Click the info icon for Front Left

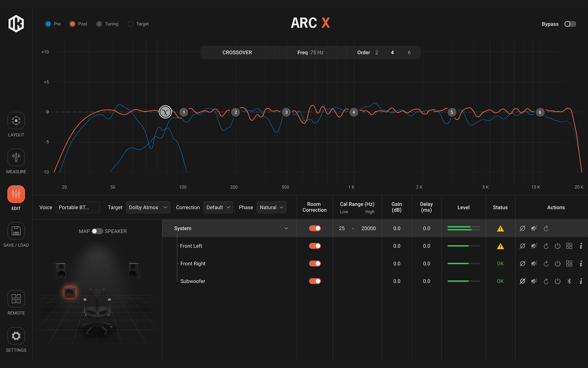(x=581, y=246)
